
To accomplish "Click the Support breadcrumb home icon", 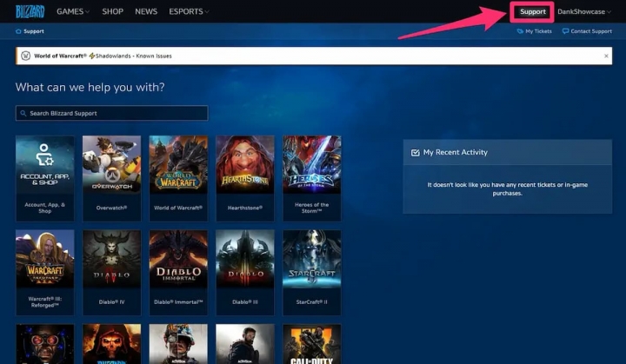I will 18,31.
